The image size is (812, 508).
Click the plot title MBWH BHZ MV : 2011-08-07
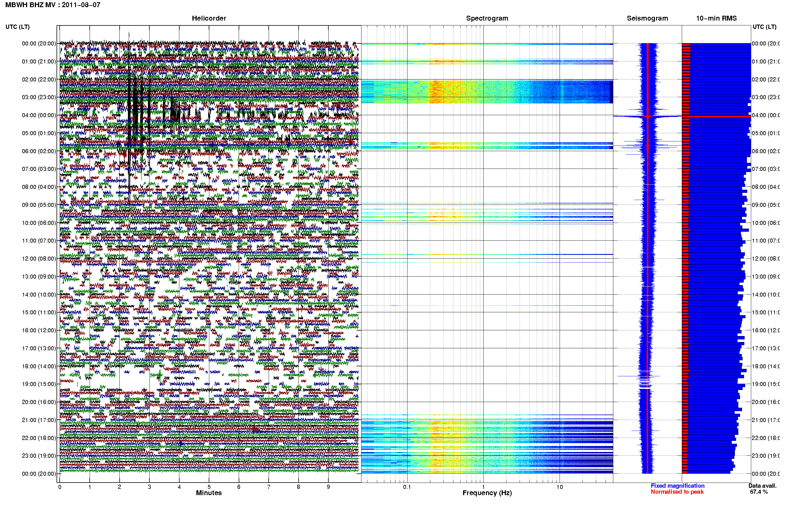[53, 5]
